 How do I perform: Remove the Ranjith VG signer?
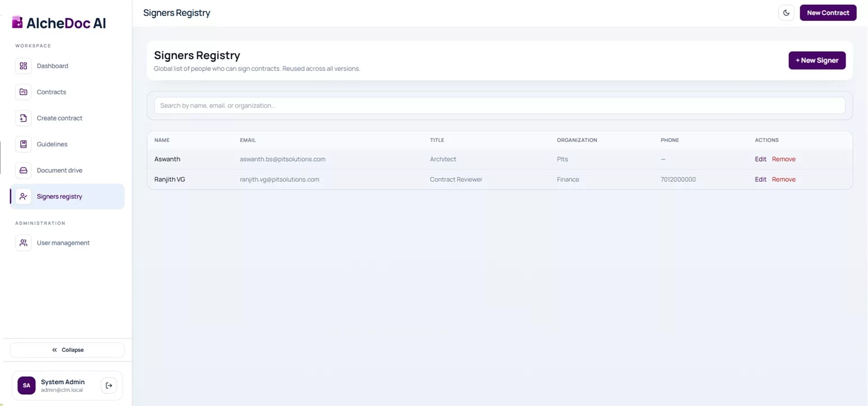[x=784, y=180]
